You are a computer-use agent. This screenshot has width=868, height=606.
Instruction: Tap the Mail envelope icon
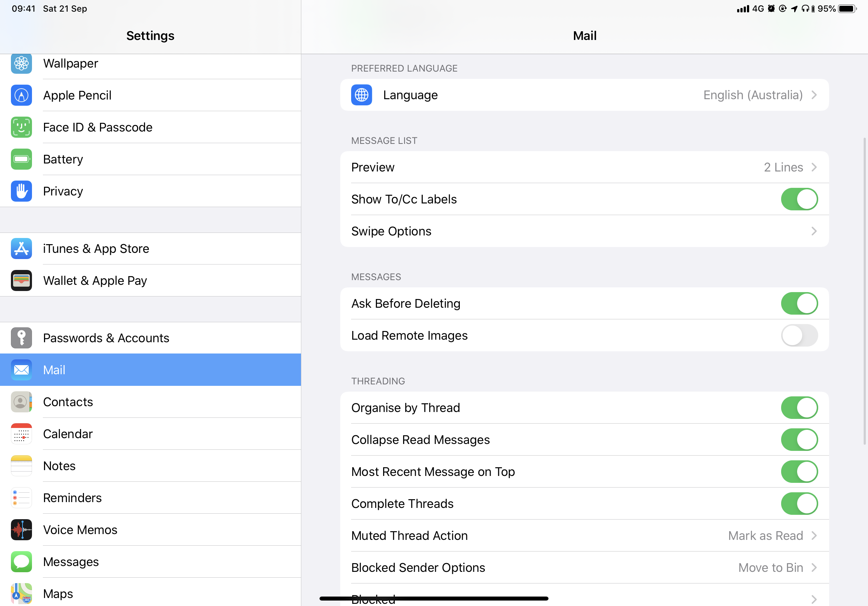coord(21,370)
